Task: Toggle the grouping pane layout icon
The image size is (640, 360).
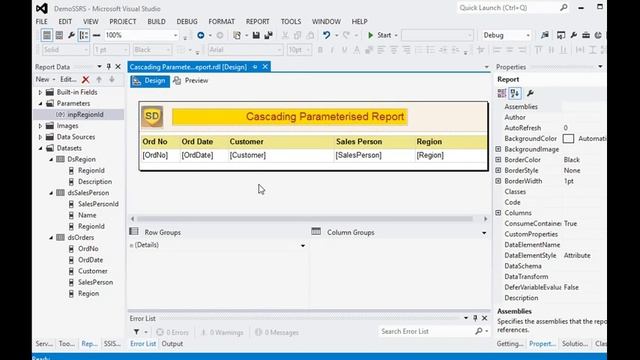Action: 84,36
